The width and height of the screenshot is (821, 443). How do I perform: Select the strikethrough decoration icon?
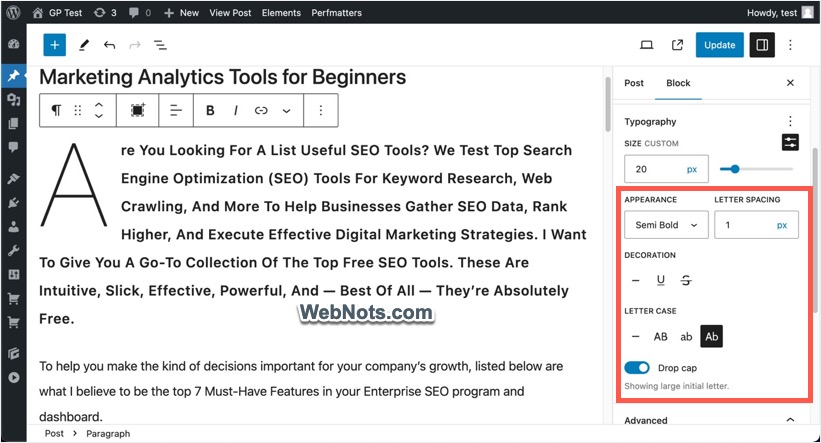686,281
